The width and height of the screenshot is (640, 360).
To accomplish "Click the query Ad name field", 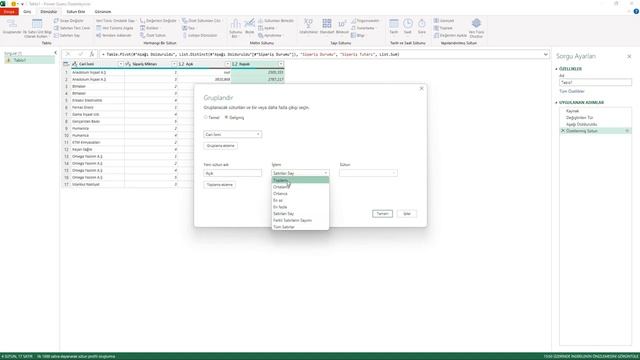I will 595,82.
